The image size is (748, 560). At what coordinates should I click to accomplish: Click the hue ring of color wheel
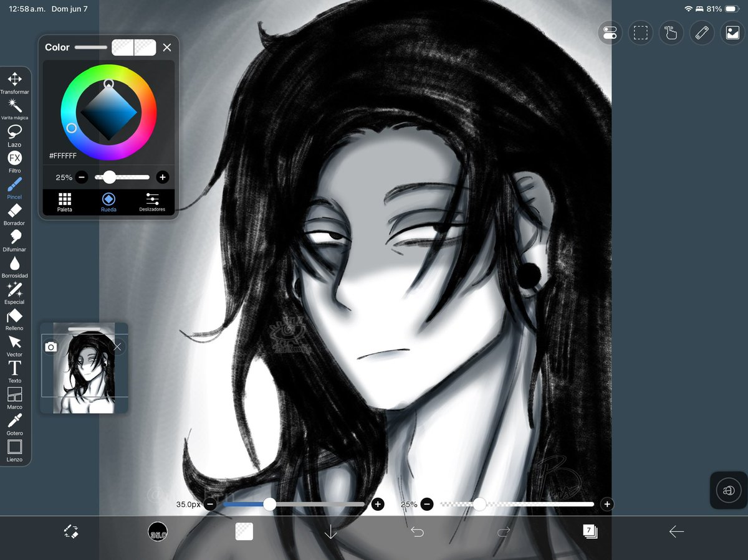(108, 112)
